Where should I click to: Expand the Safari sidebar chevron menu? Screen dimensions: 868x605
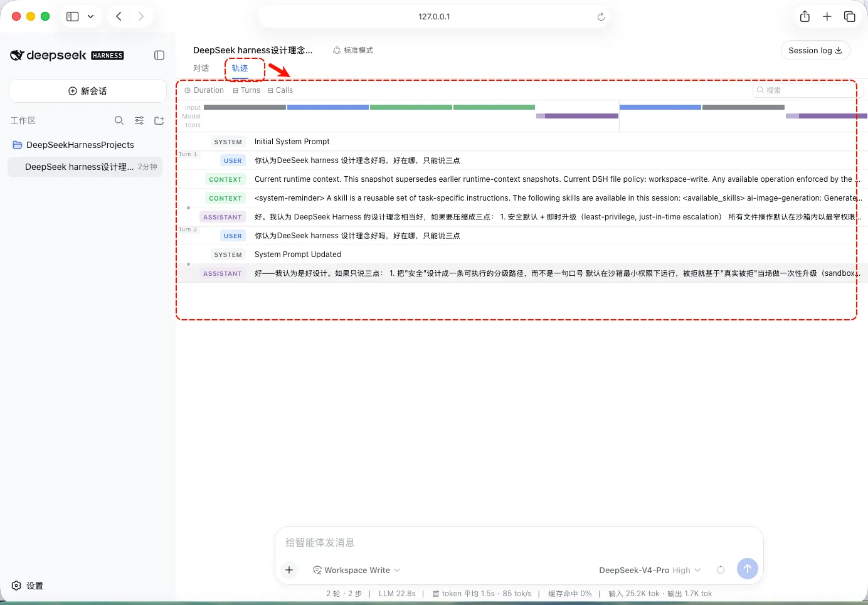click(91, 16)
